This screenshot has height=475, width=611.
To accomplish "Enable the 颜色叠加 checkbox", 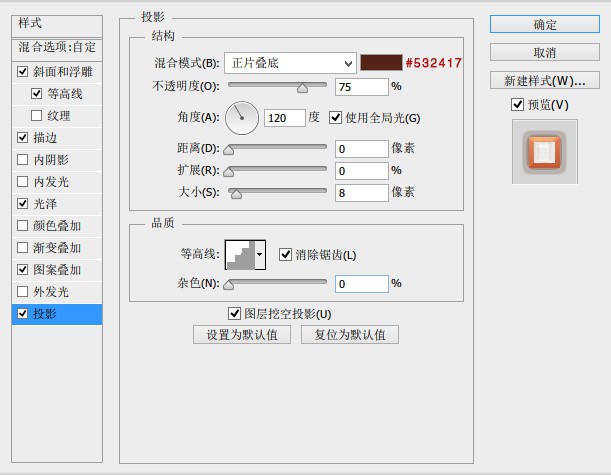I will pyautogui.click(x=23, y=225).
